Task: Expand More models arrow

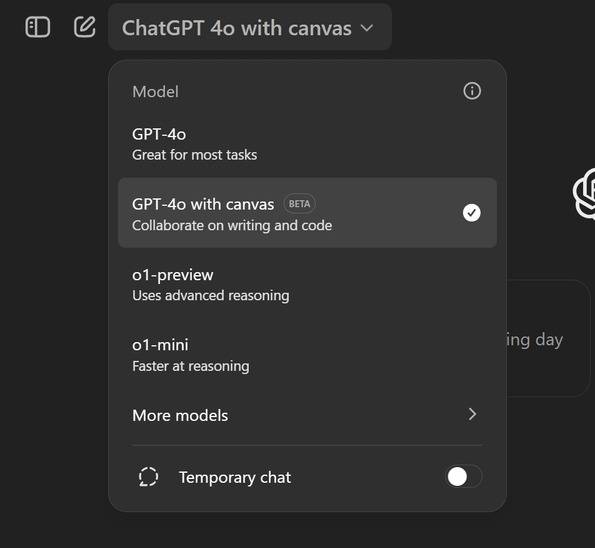Action: 472,414
